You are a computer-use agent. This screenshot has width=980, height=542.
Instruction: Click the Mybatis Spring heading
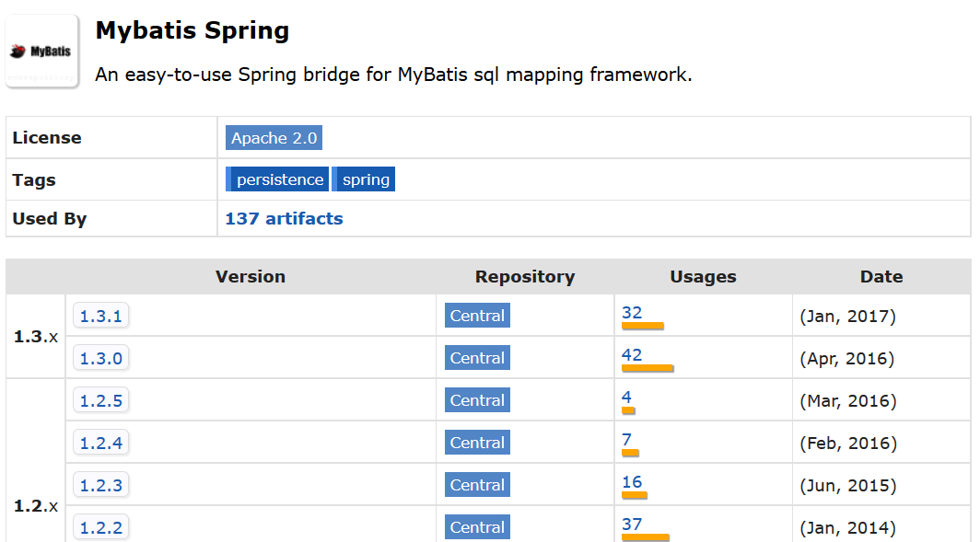click(192, 30)
